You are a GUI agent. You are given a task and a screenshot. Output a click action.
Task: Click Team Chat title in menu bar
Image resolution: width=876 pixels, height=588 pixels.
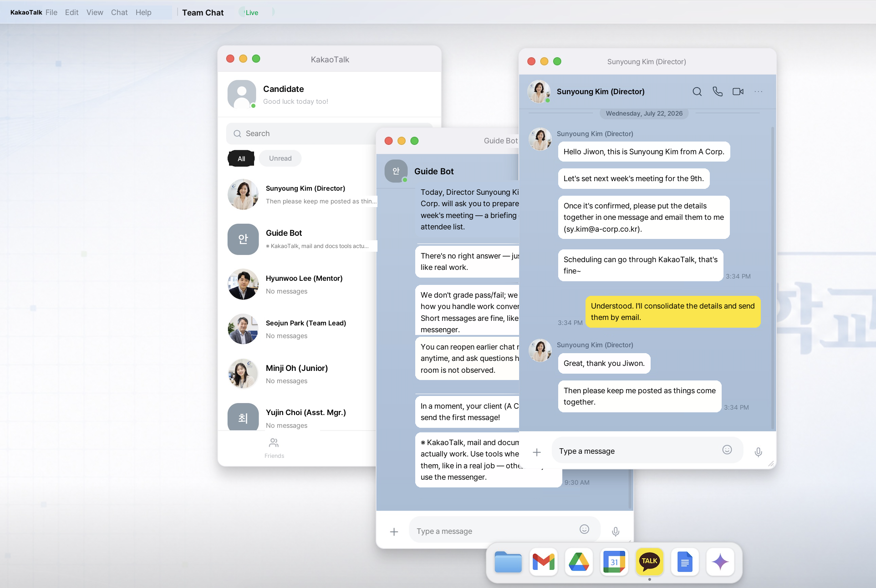pyautogui.click(x=203, y=12)
